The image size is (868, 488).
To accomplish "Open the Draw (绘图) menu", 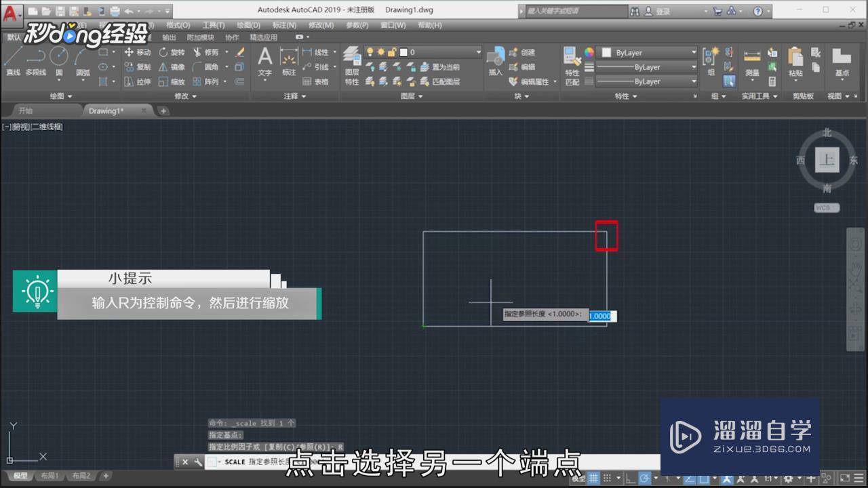I will (x=249, y=25).
